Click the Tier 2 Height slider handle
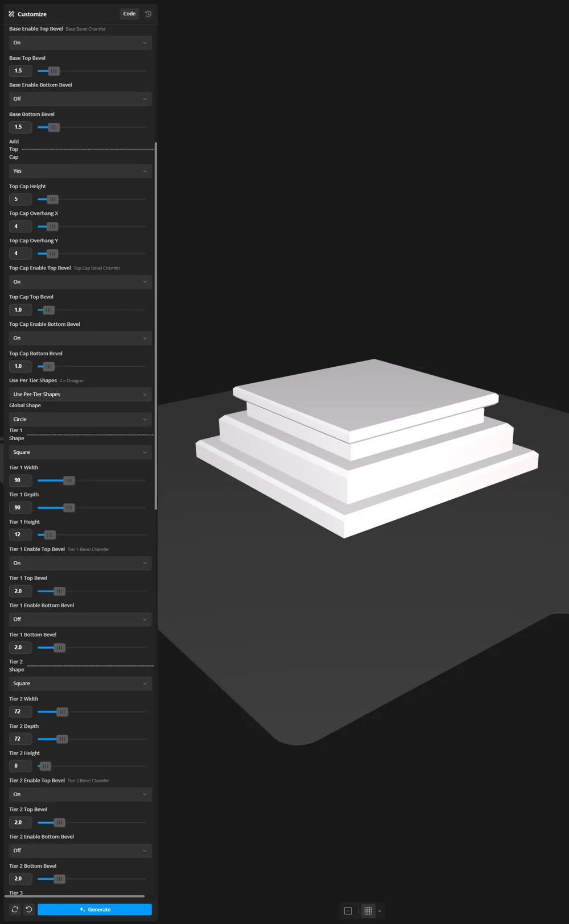Image resolution: width=569 pixels, height=924 pixels. point(46,766)
